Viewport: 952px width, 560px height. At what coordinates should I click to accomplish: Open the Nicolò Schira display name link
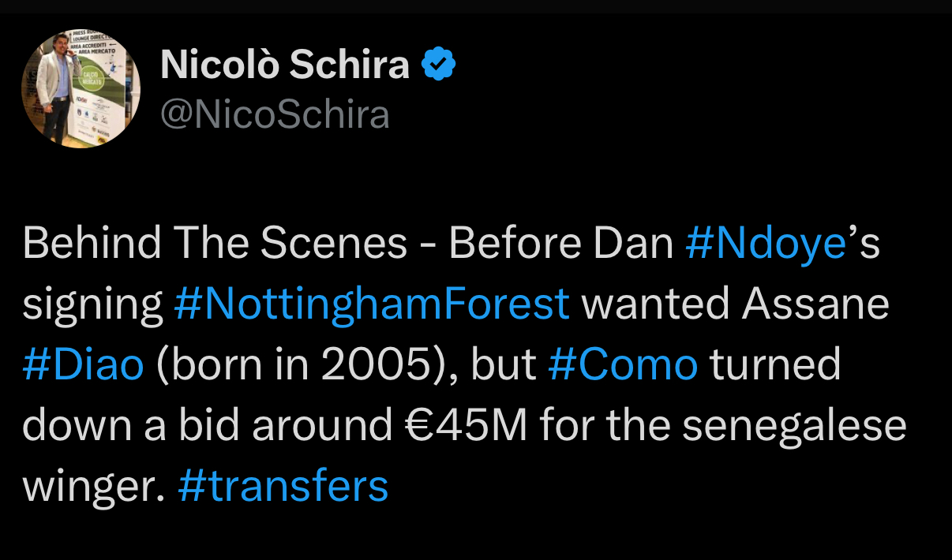[x=285, y=65]
